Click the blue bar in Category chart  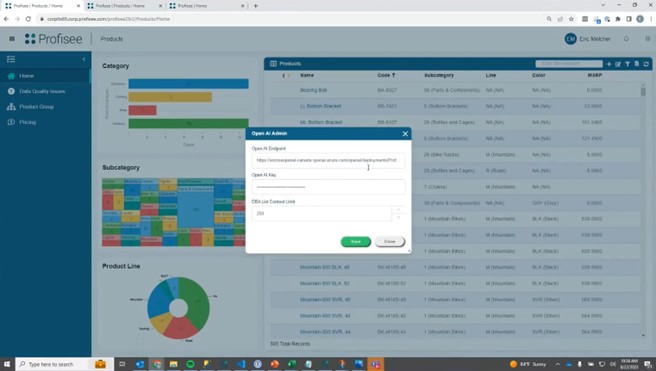pyautogui.click(x=188, y=84)
